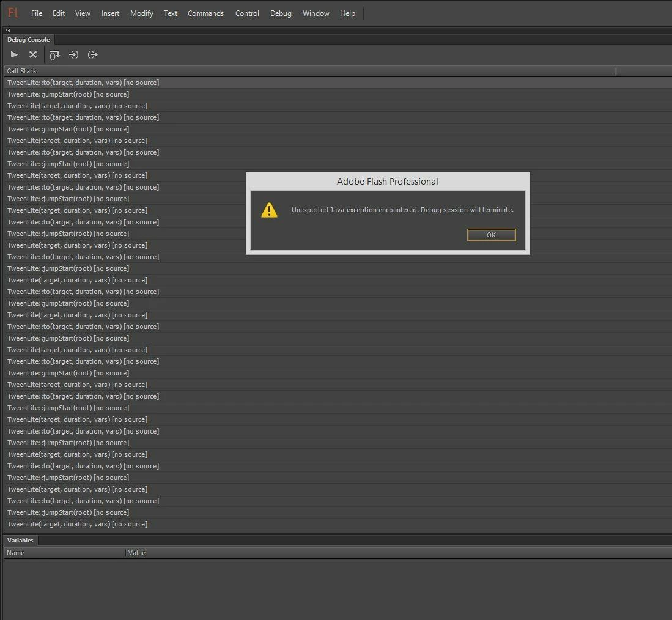The height and width of the screenshot is (620, 672).
Task: Click the 'Unexpected Java exception encountered' message text
Action: coord(402,210)
